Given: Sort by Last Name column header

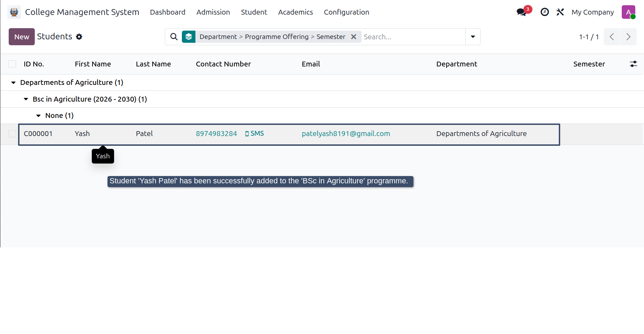Looking at the screenshot, I should click(x=153, y=64).
